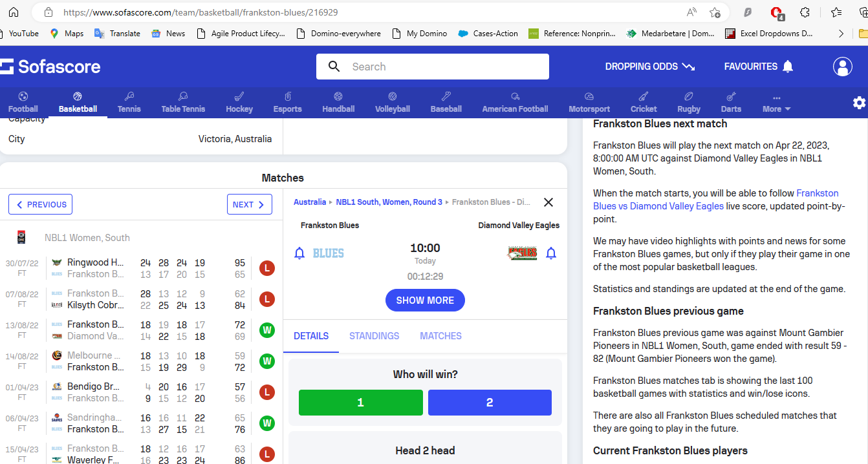Viewport: 868px width, 464px height.
Task: Switch to Standings tab
Action: [374, 336]
